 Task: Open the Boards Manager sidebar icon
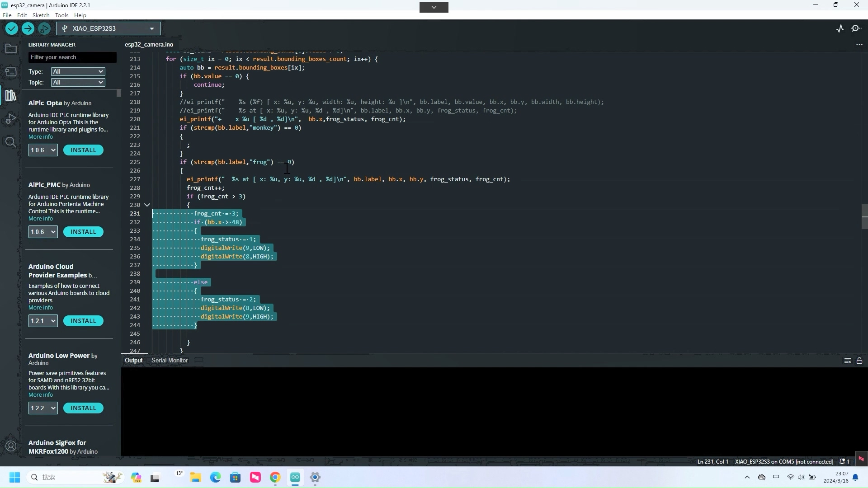coord(11,72)
